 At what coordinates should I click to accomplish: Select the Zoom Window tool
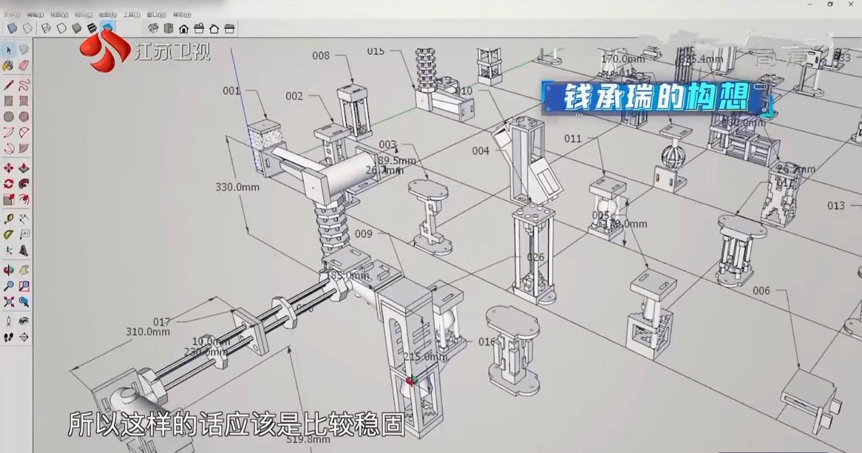pos(24,286)
